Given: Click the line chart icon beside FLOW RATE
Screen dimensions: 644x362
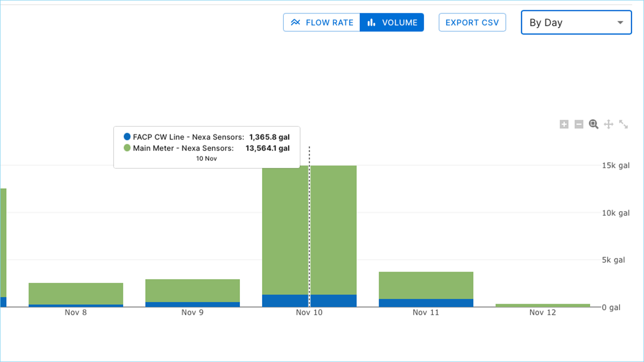Looking at the screenshot, I should (296, 23).
